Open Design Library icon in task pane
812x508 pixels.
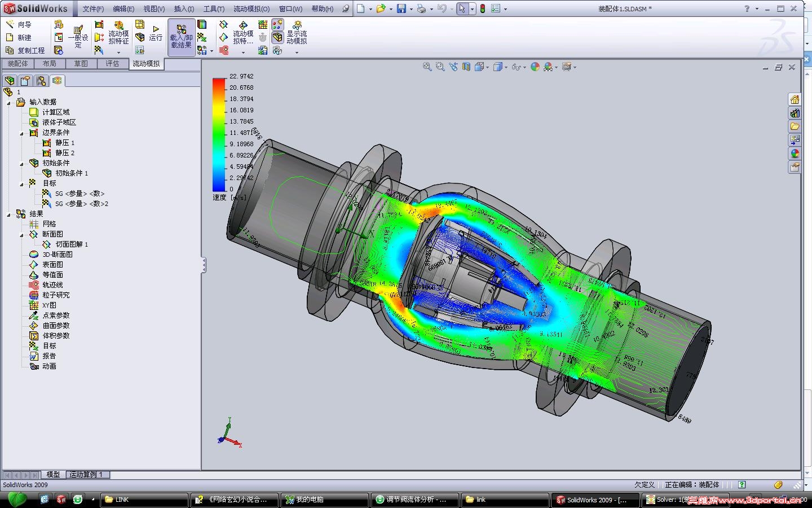click(x=795, y=113)
